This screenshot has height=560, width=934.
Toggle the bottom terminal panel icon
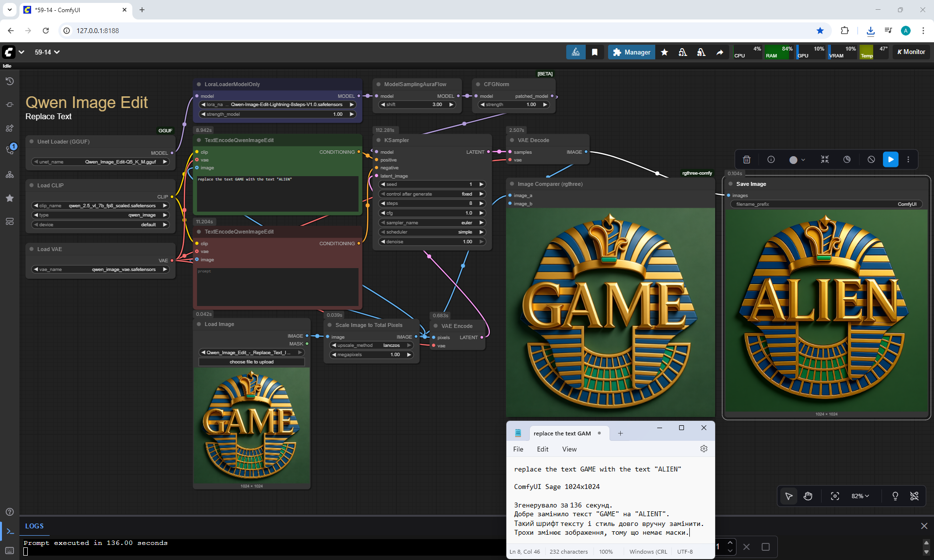(10, 531)
